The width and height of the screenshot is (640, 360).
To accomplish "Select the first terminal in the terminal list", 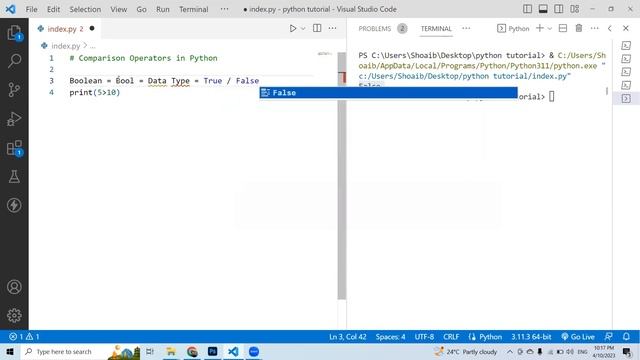I will tap(626, 46).
